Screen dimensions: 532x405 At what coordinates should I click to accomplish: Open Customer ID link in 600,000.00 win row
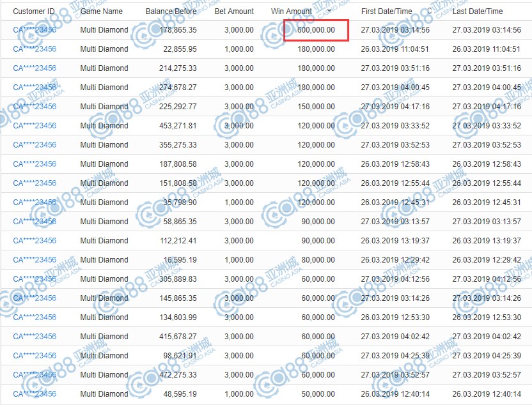[x=35, y=30]
